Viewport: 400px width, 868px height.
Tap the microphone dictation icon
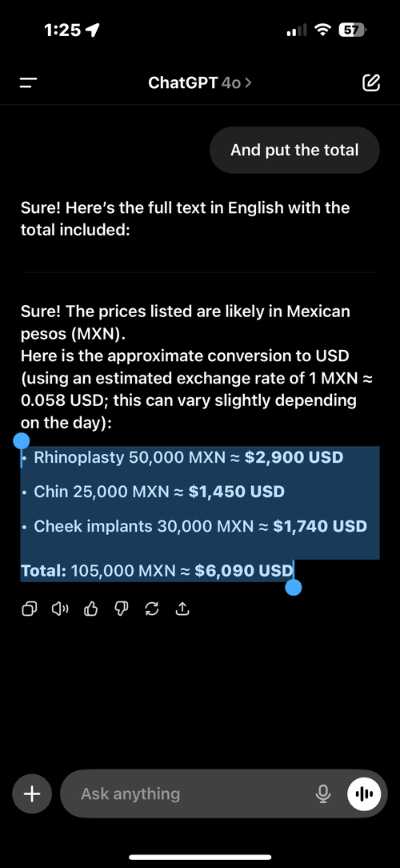pos(323,794)
